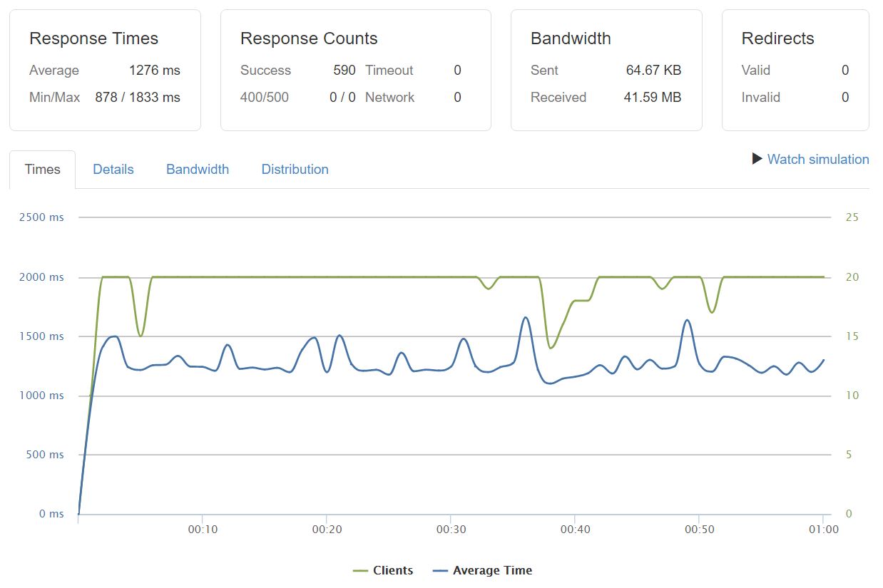
Task: Click the Redirects card heading
Action: [x=777, y=38]
